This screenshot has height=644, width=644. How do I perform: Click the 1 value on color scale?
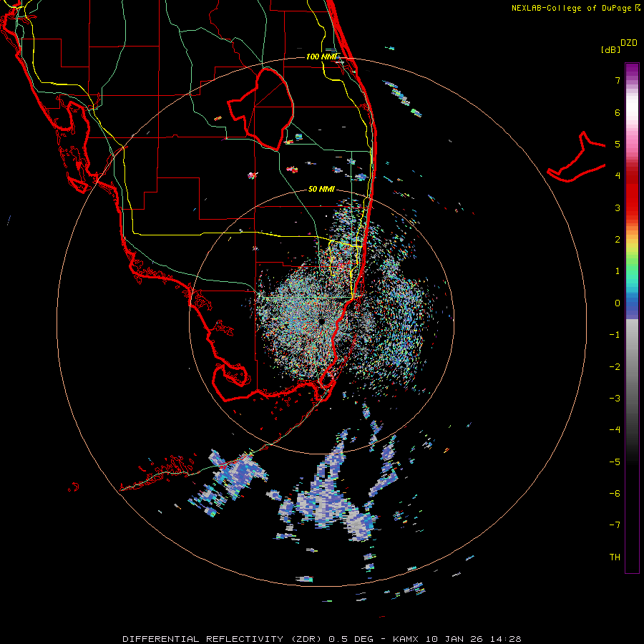click(618, 271)
